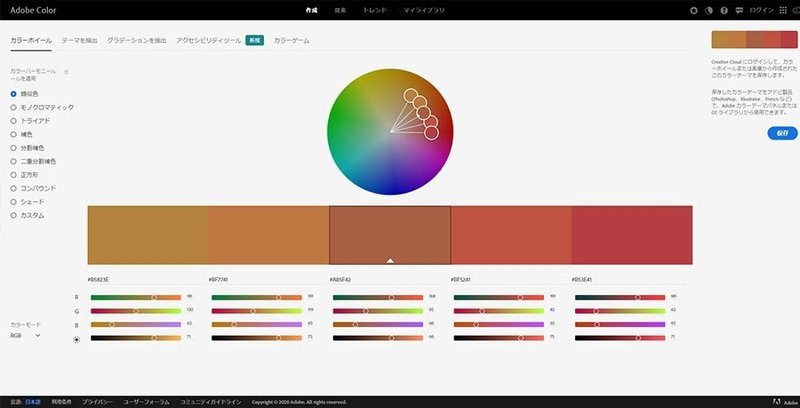Select the シェード harmony rule

tap(27, 202)
